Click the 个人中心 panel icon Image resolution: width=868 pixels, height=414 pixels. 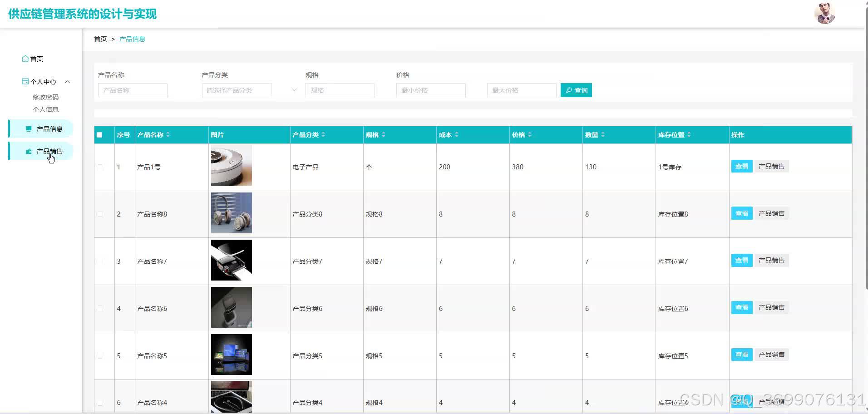tap(25, 82)
